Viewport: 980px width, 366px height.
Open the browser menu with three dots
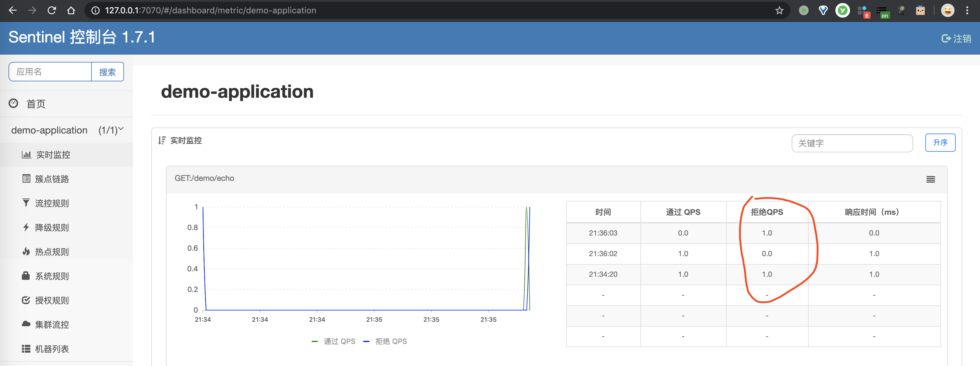coord(968,10)
